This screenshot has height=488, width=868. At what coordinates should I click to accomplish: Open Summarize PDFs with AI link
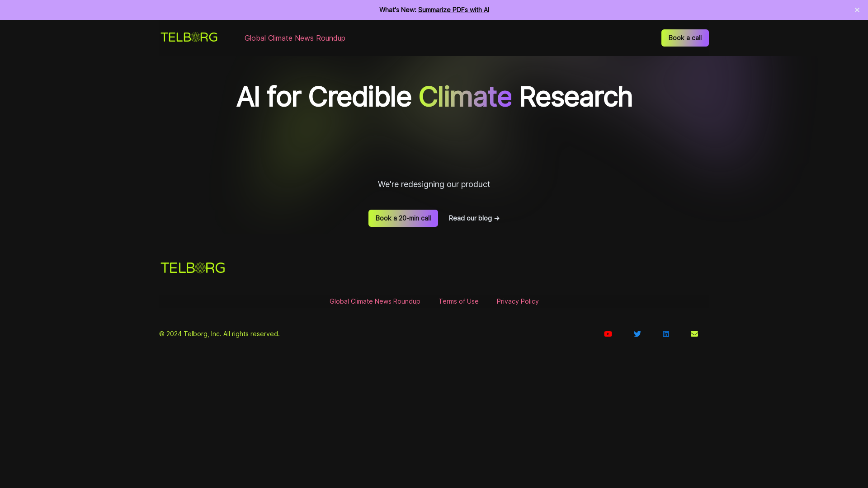453,10
